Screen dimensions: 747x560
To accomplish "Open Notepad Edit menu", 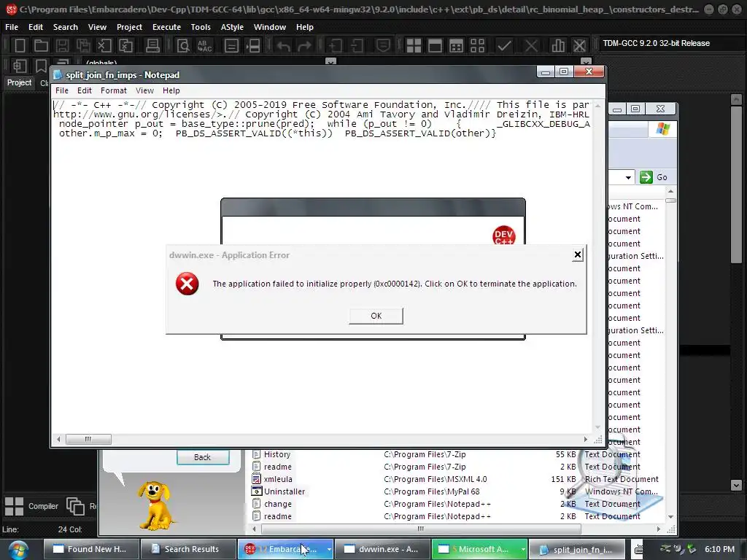I will tap(85, 90).
